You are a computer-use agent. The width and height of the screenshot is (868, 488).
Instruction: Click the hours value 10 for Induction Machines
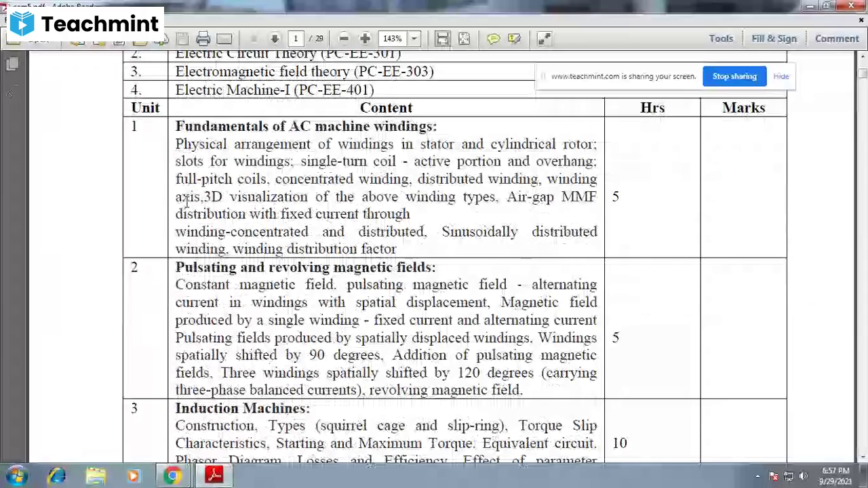pos(620,443)
